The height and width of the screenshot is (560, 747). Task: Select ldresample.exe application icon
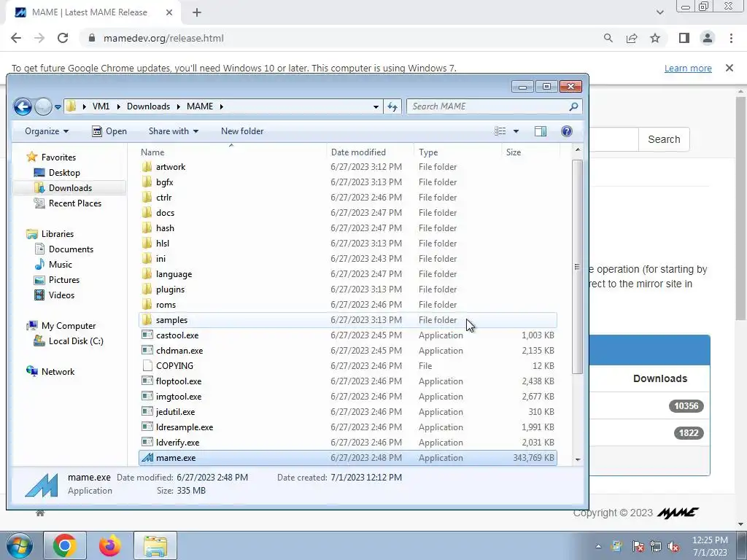click(x=147, y=427)
